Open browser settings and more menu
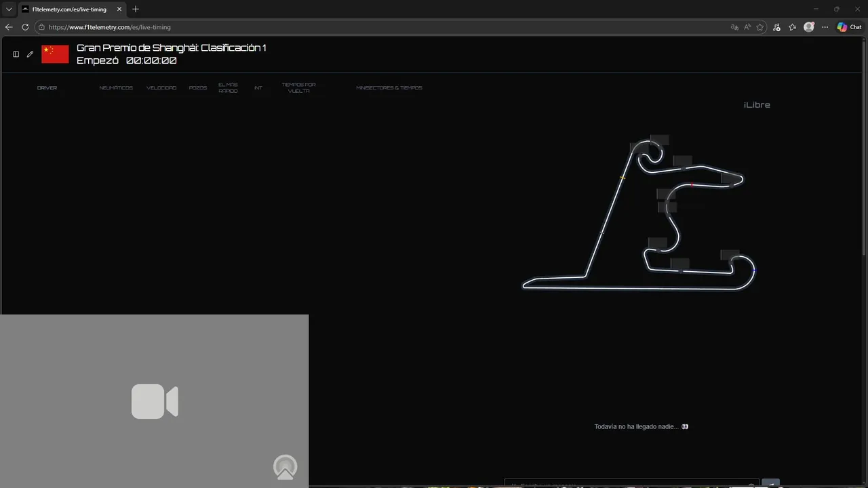 coord(825,27)
